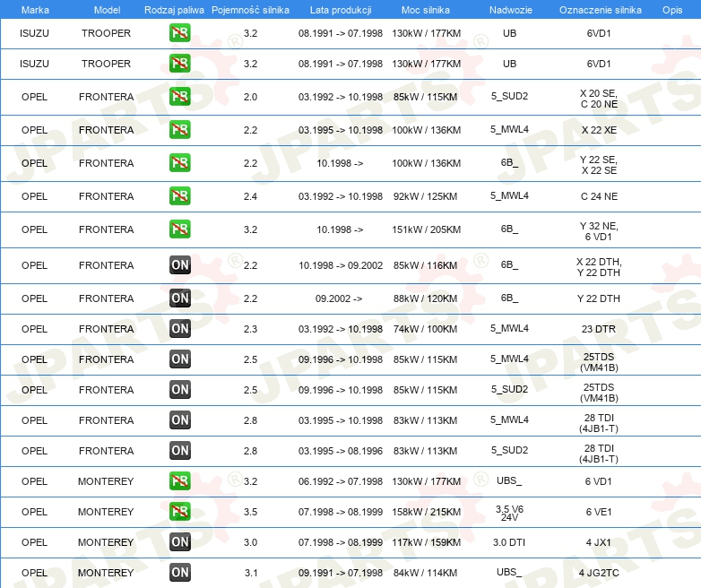Click power value 151kW / 205KM
This screenshot has height=588, width=701.
[x=426, y=229]
